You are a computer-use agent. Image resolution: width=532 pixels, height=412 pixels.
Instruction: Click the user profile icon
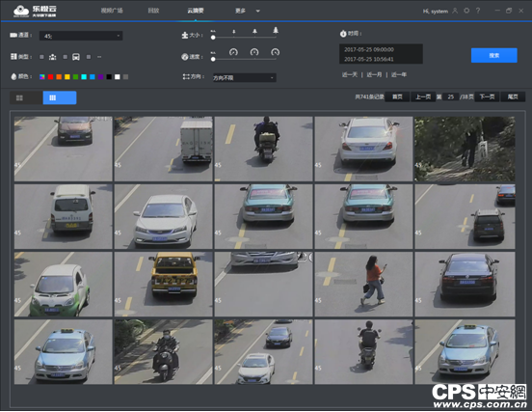pos(455,11)
